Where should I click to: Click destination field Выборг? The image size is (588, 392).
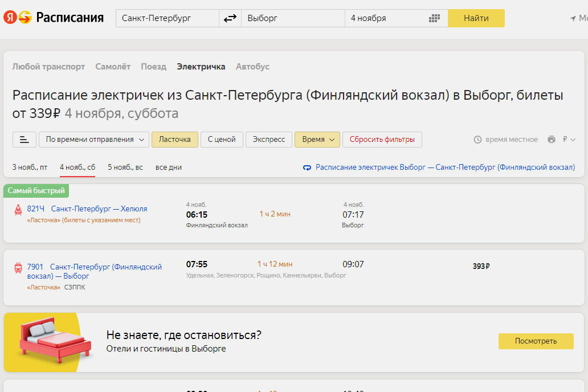(x=293, y=18)
